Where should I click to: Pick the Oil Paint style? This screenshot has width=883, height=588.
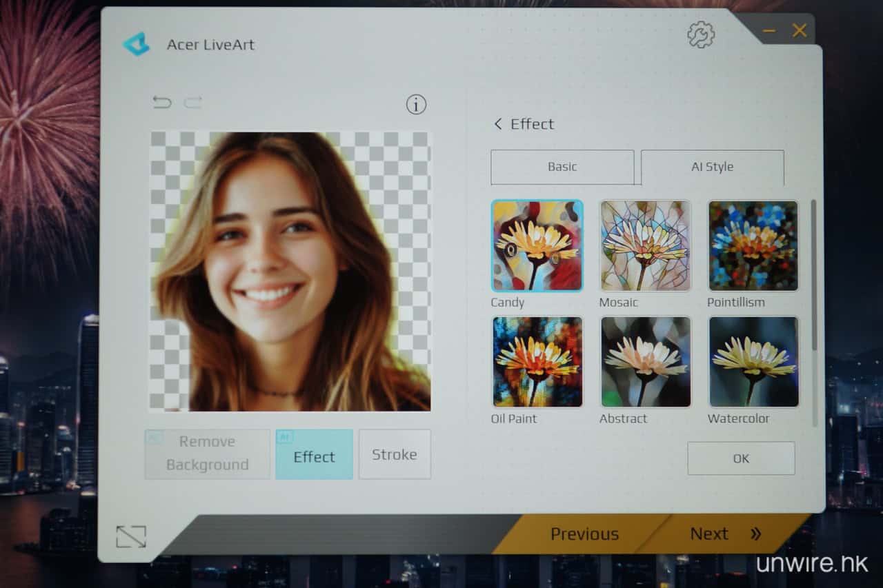[x=537, y=362]
